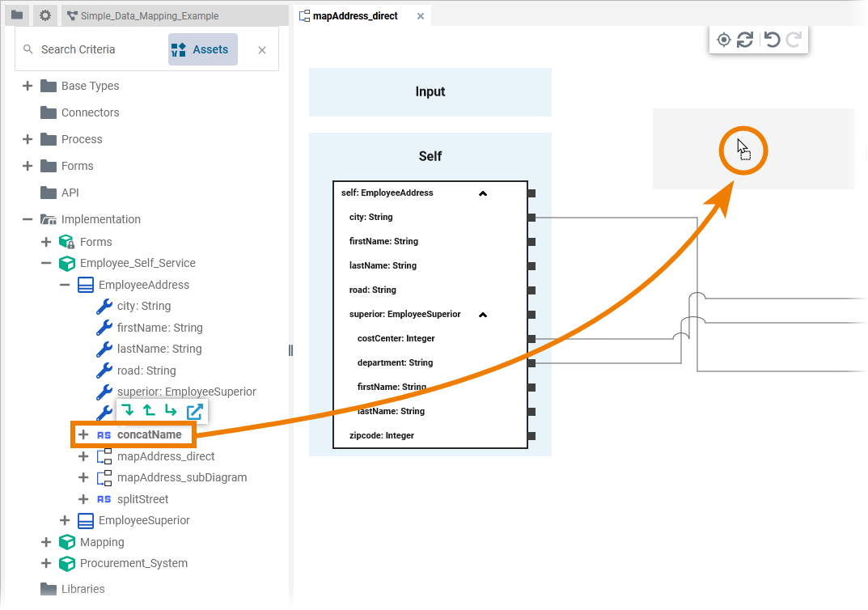Collapse the Implementation folder
The image size is (868, 610).
28,219
